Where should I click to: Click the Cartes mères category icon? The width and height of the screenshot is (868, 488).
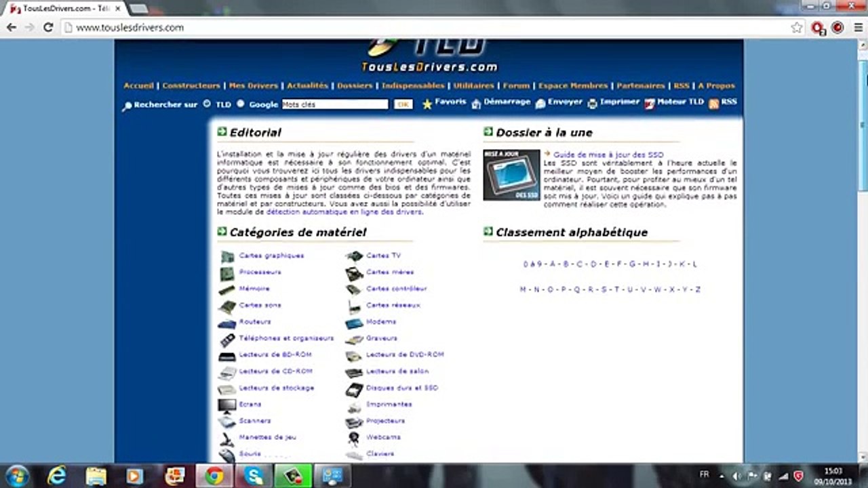click(x=355, y=273)
